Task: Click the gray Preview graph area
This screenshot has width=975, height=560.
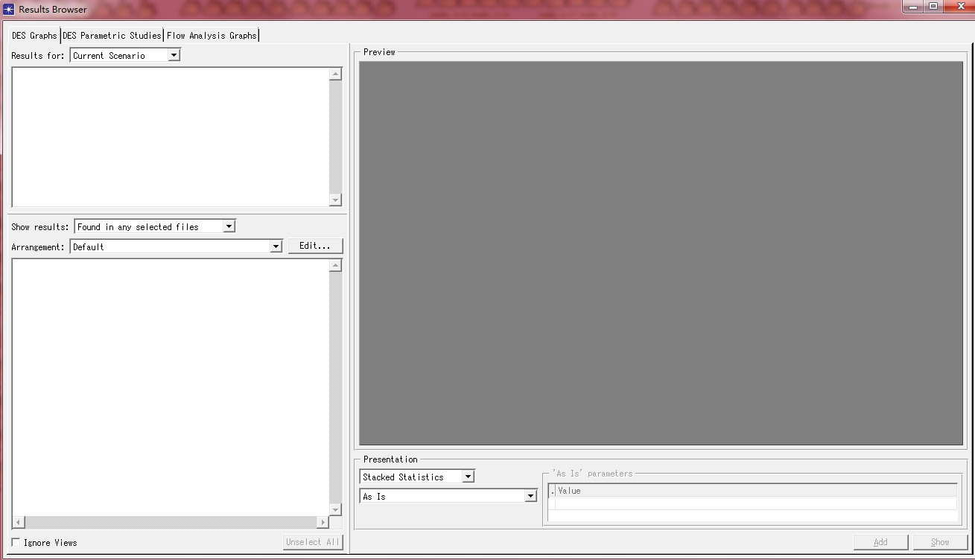Action: [661, 253]
